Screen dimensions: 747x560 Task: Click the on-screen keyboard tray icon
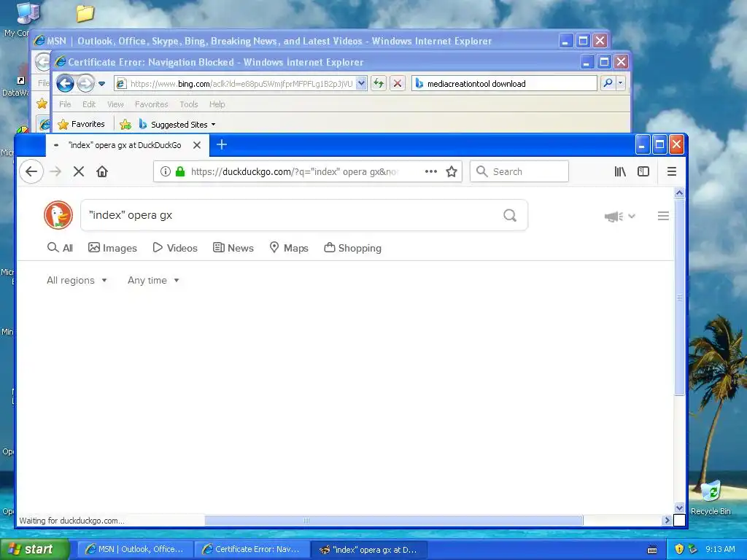(652, 550)
